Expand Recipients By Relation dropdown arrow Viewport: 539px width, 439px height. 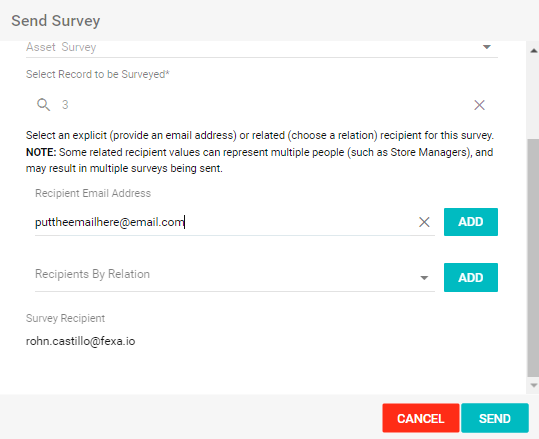point(424,278)
